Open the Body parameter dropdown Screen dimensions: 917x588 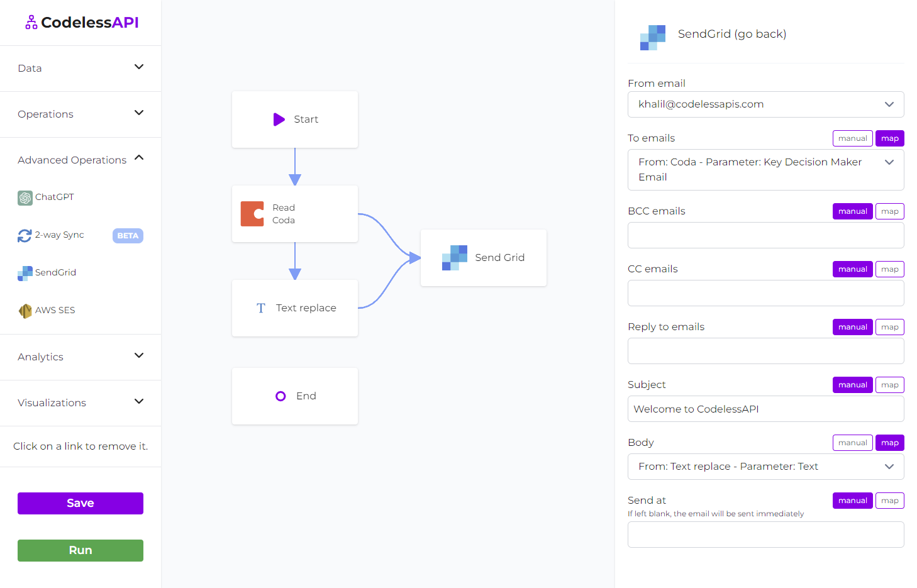tap(765, 467)
